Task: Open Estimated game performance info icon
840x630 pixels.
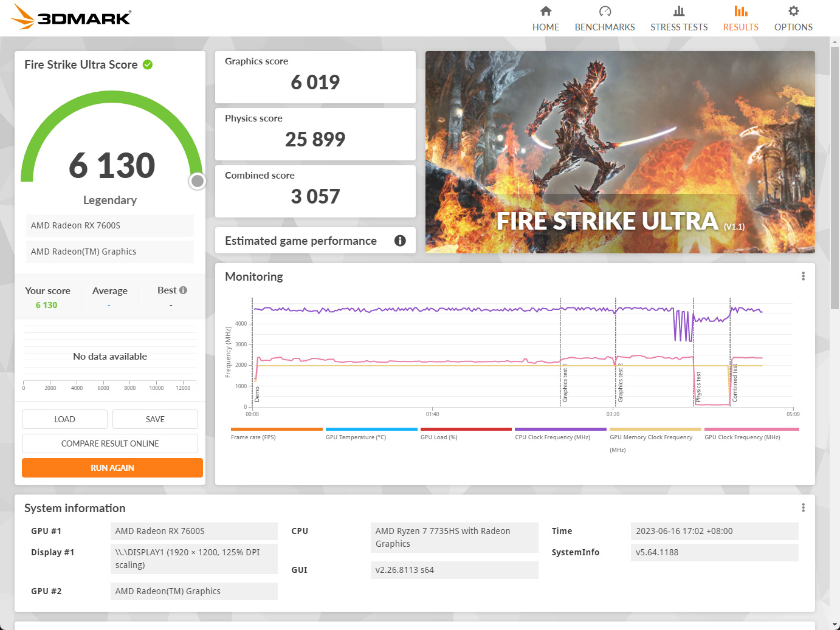Action: (400, 241)
